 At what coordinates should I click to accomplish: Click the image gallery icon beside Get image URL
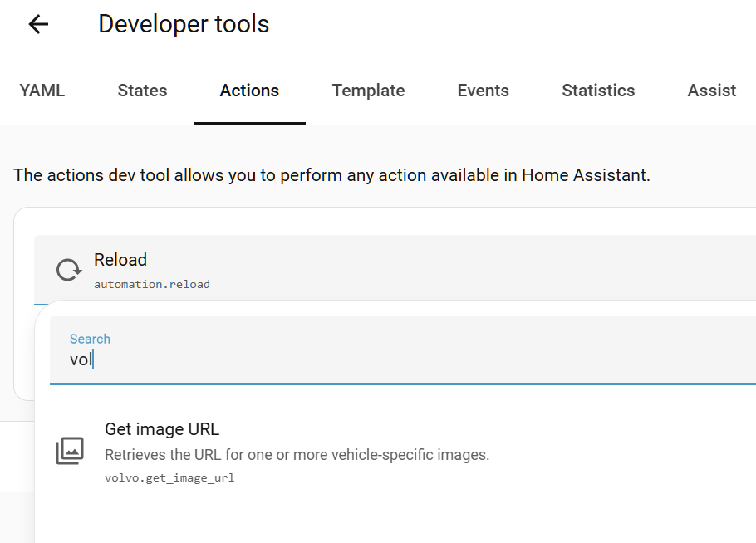tap(70, 451)
